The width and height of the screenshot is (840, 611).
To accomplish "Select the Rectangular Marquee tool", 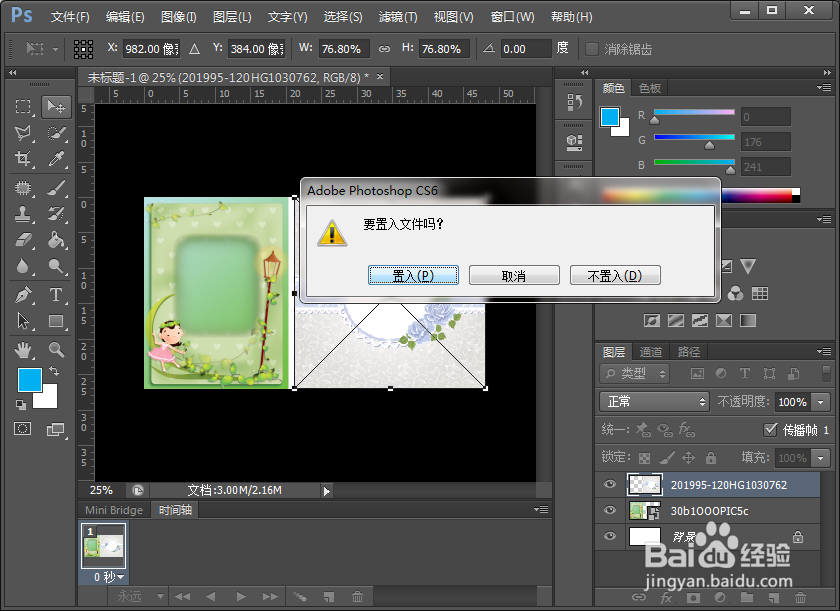I will coord(23,107).
